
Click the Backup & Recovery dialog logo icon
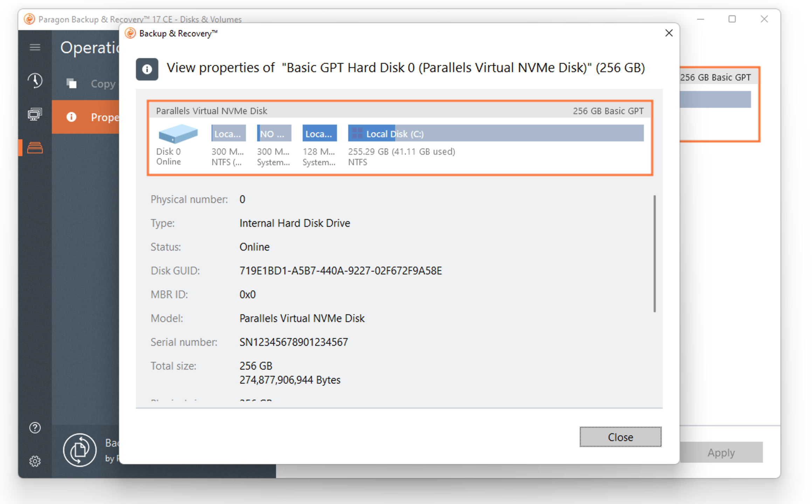(130, 33)
